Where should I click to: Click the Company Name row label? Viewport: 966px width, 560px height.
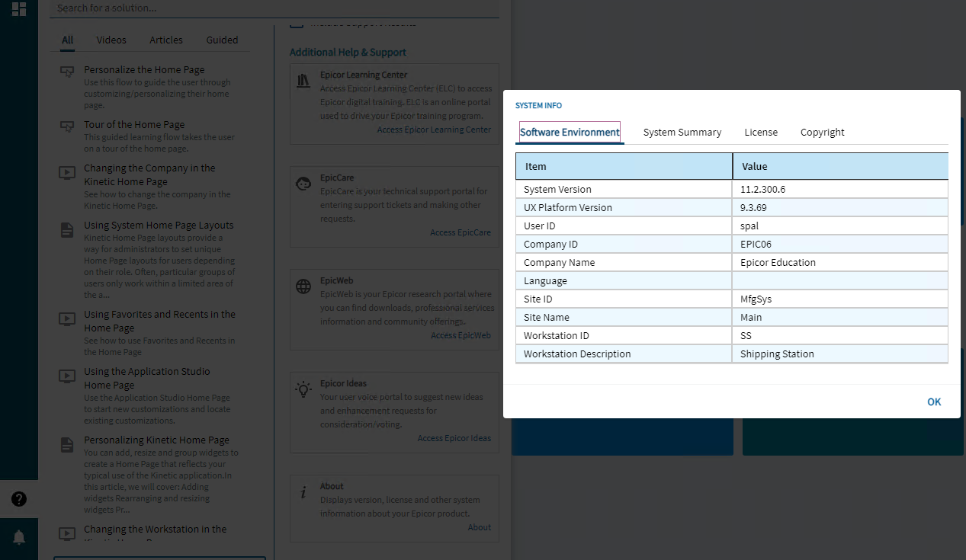pyautogui.click(x=559, y=262)
